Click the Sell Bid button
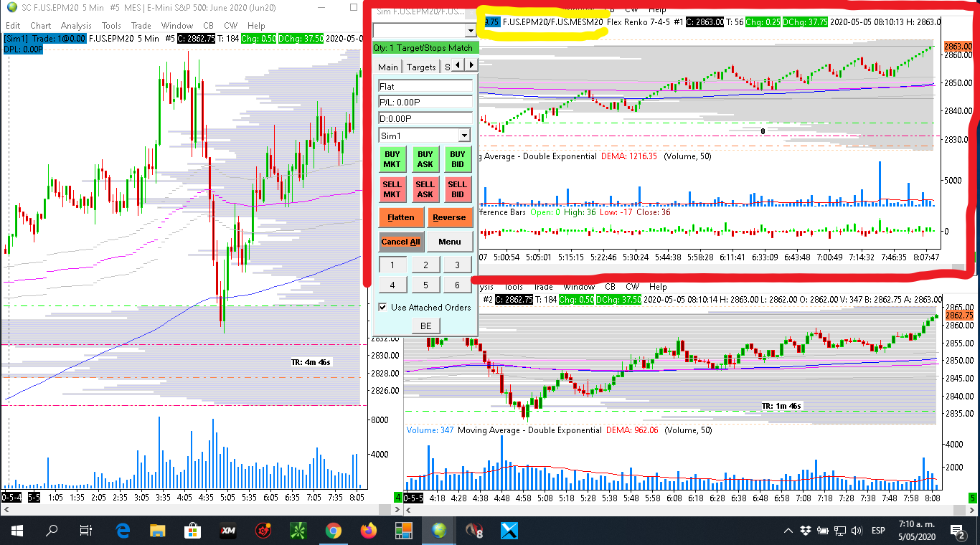The height and width of the screenshot is (545, 980). 458,189
